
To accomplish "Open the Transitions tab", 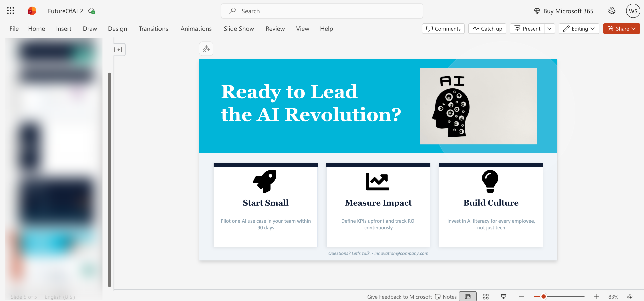I will click(x=153, y=29).
